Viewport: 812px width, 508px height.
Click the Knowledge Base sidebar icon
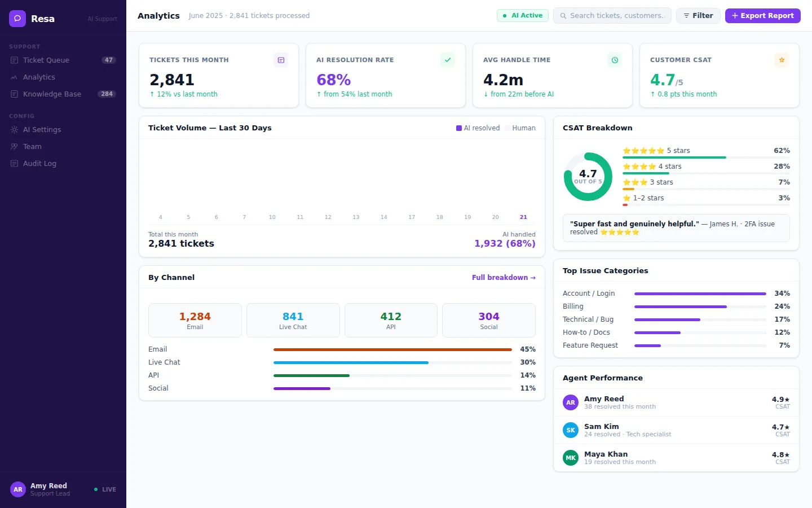[x=15, y=94]
